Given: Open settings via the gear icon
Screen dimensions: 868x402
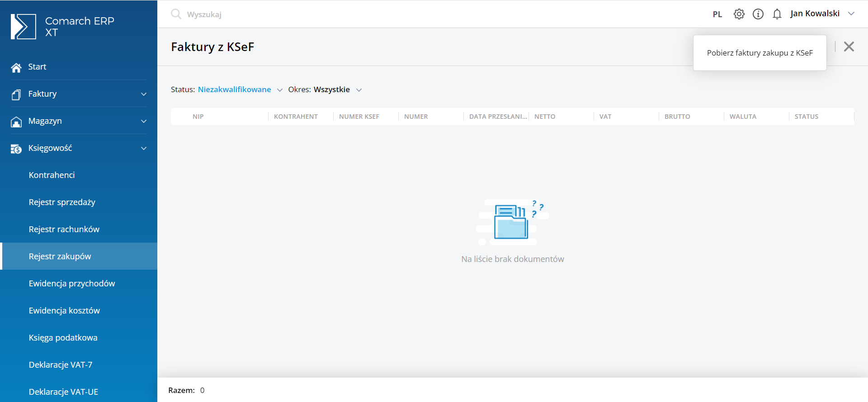Looking at the screenshot, I should (x=739, y=14).
